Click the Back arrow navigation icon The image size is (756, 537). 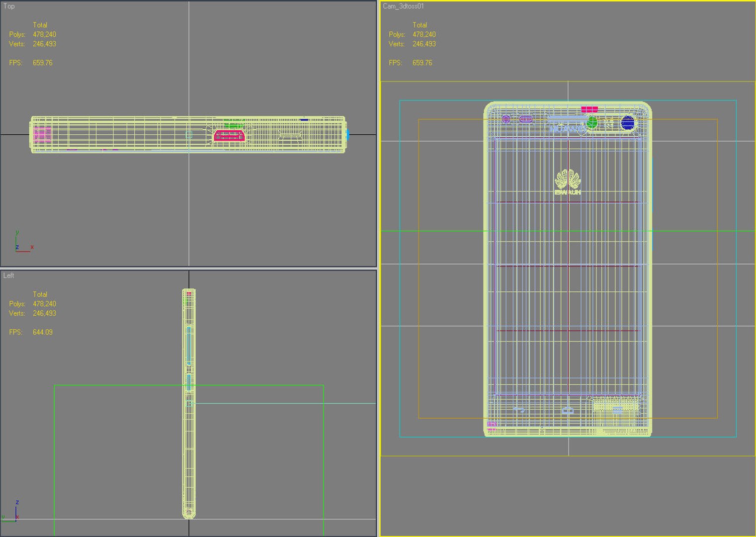pyautogui.click(x=519, y=410)
